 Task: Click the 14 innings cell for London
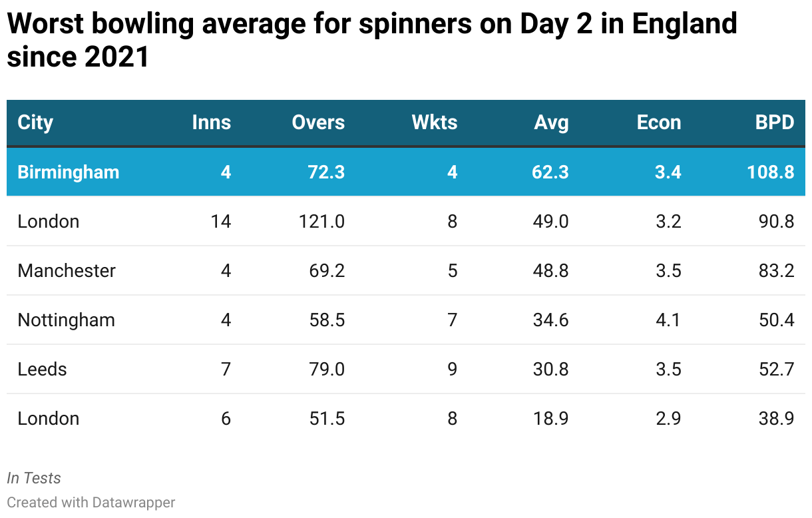[220, 221]
